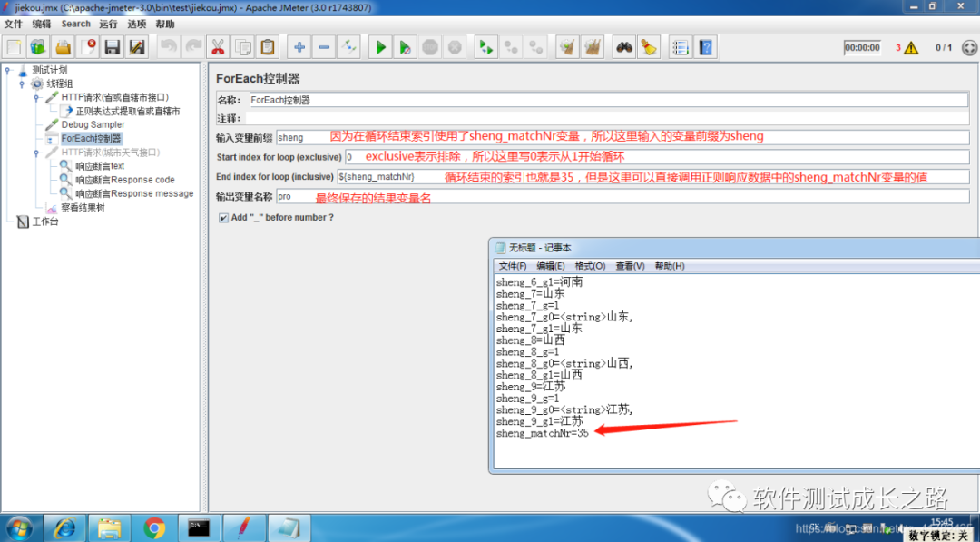Screen dimensions: 980x542
Task: Click the 输出变量名称 input field
Action: pos(622,197)
